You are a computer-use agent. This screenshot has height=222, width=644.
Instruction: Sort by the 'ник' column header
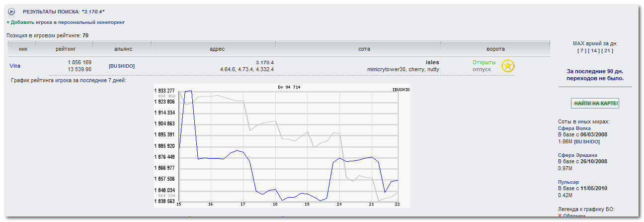click(x=23, y=49)
